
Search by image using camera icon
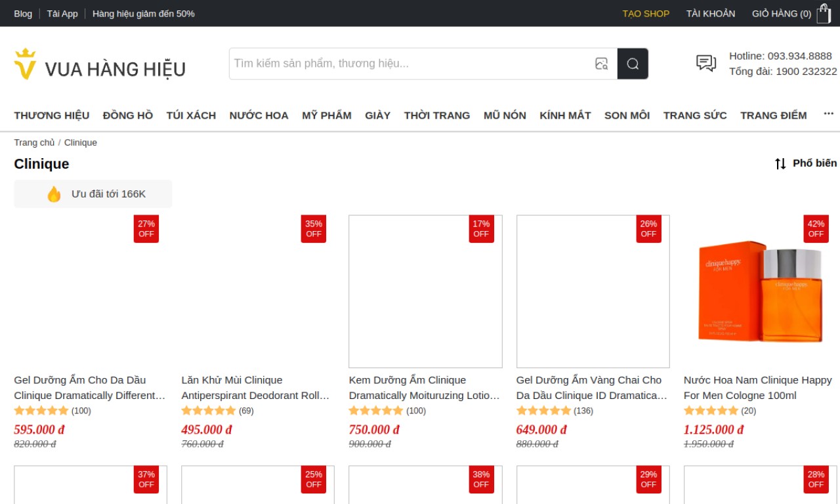tap(601, 64)
